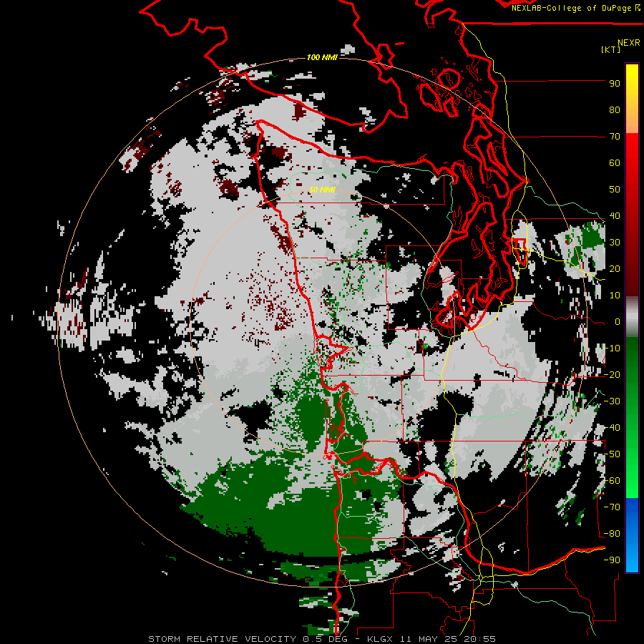Click the 0 value on the velocity scale
The image size is (644, 644).
tap(618, 322)
